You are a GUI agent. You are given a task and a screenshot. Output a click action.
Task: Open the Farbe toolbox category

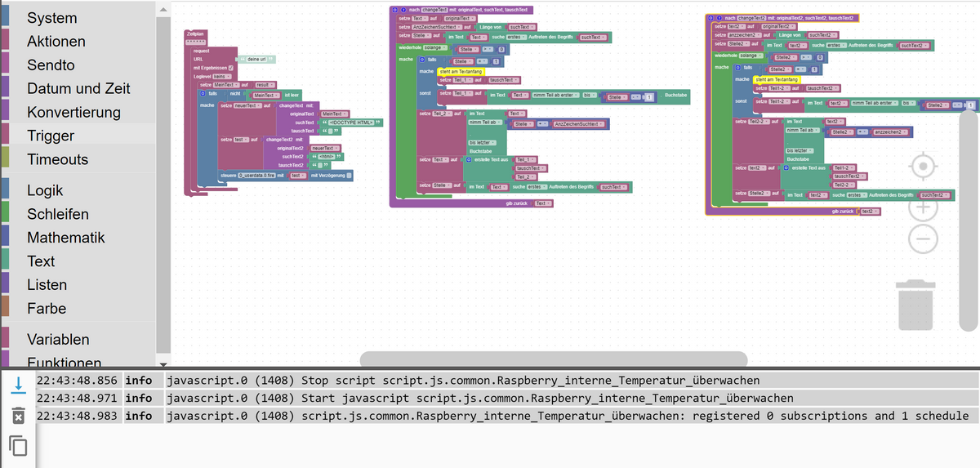(x=47, y=309)
